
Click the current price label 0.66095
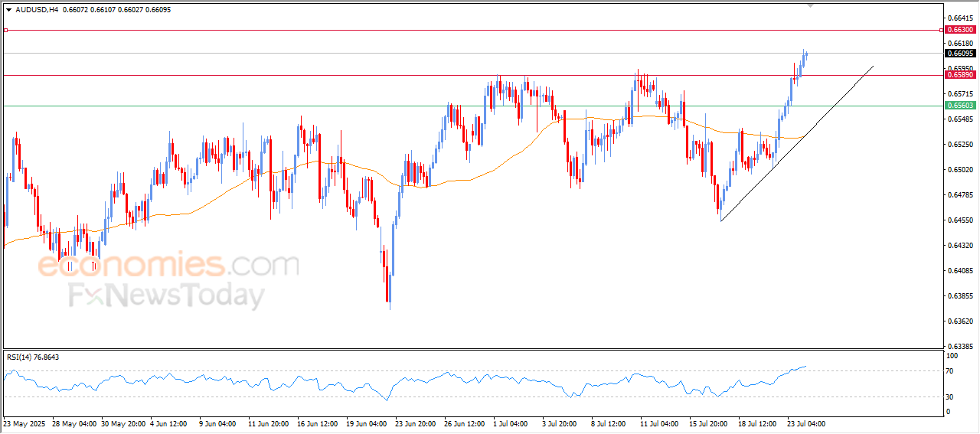point(960,54)
